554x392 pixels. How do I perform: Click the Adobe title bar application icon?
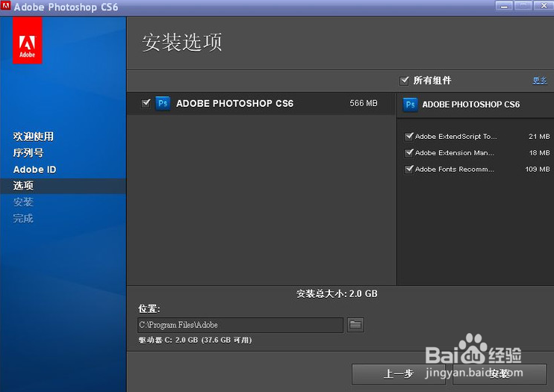5,6
